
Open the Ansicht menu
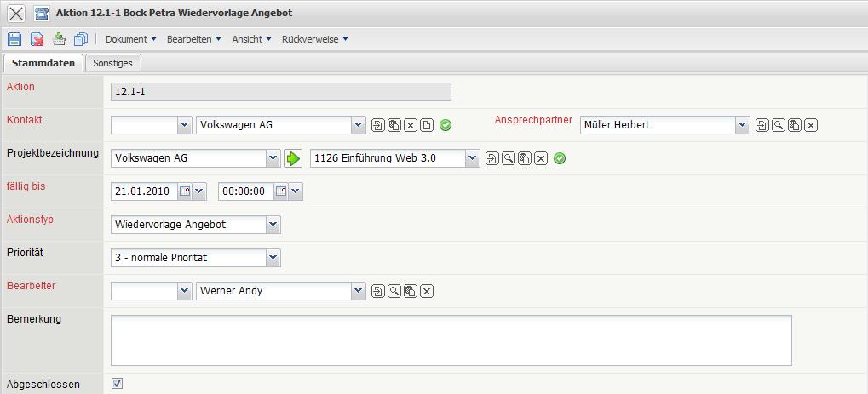[x=251, y=39]
